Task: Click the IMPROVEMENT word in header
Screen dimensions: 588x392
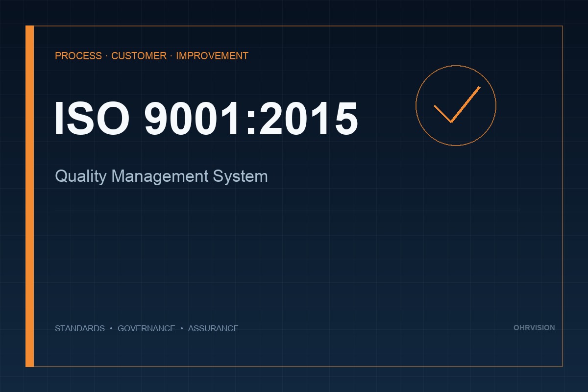Action: 212,56
